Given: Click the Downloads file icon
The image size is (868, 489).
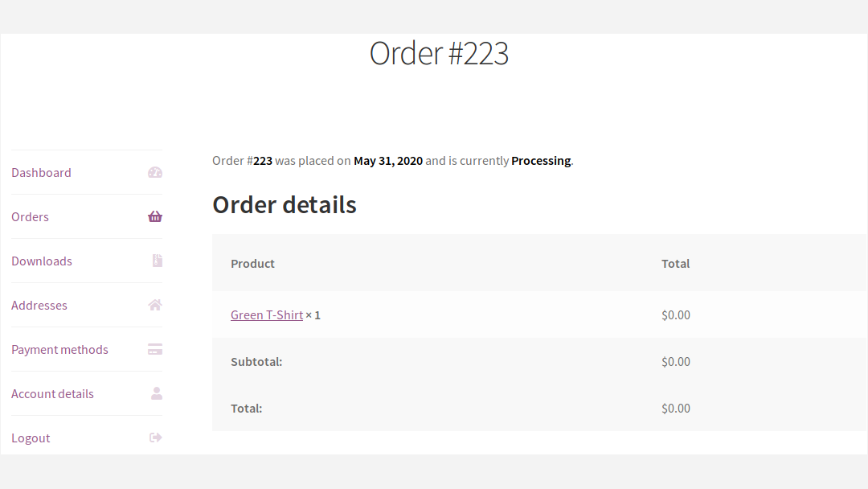Looking at the screenshot, I should (x=158, y=261).
